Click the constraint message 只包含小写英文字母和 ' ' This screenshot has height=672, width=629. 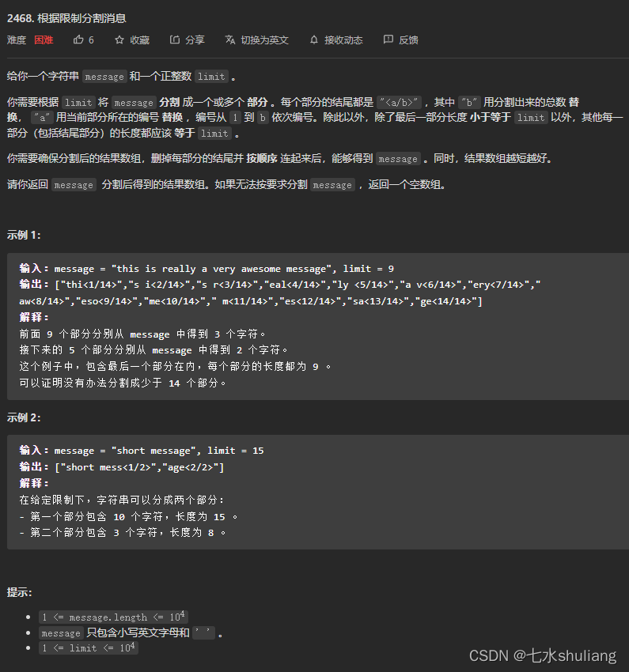tap(131, 632)
